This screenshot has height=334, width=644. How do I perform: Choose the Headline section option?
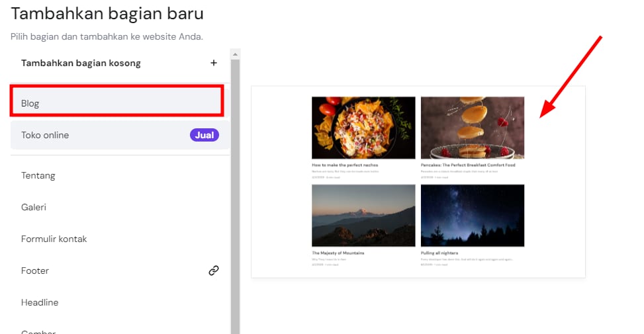tap(40, 302)
